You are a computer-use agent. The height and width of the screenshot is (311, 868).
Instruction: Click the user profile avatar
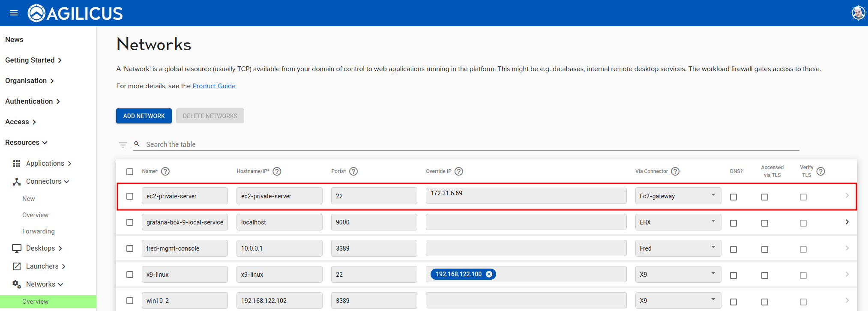coord(858,13)
